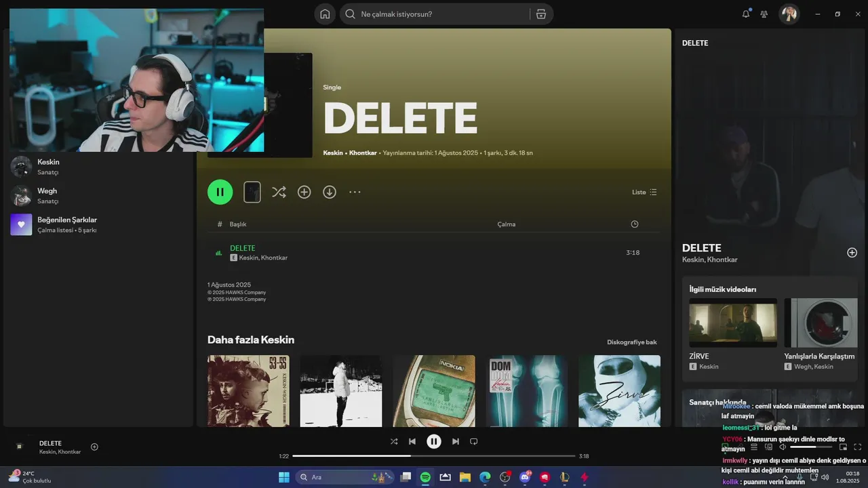868x488 pixels.
Task: Open Microsoft Edge from the taskbar
Action: [x=485, y=477]
